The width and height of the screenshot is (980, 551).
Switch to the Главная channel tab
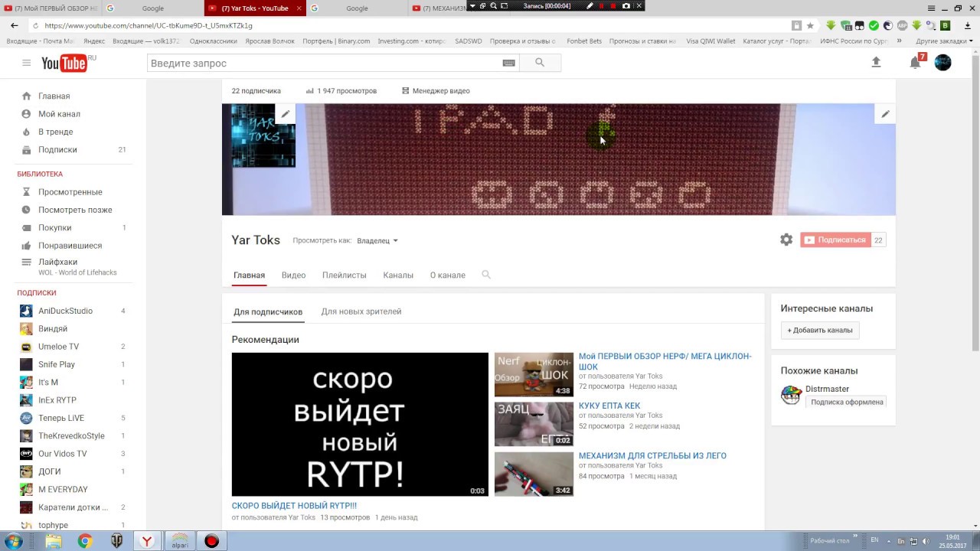[249, 275]
